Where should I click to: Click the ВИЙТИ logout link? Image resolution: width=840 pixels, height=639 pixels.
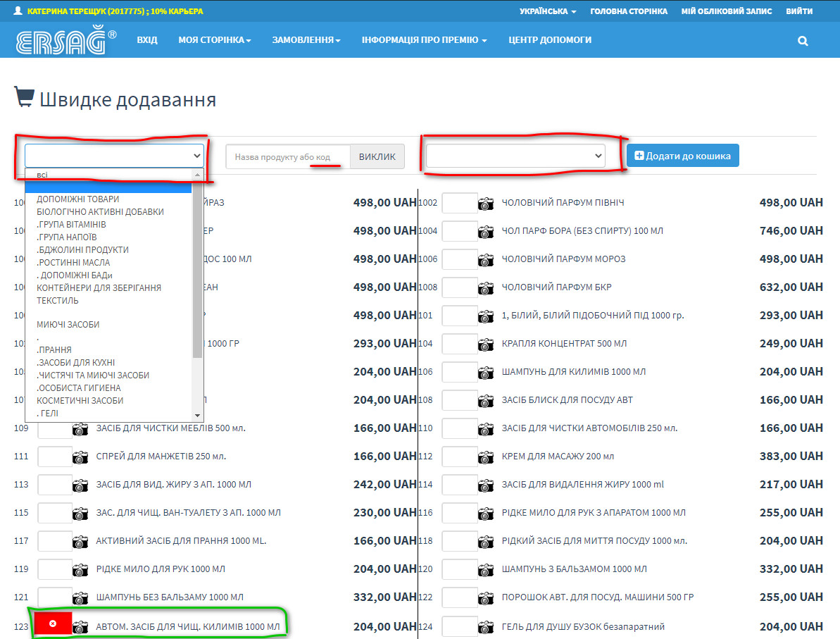798,11
